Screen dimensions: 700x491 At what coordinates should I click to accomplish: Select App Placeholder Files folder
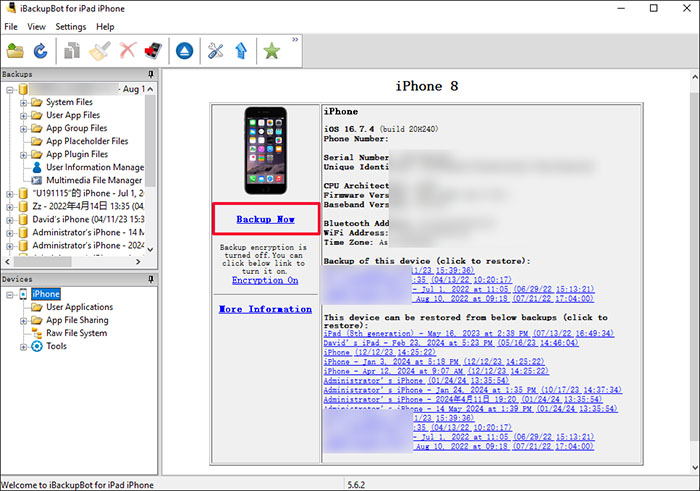(x=87, y=141)
